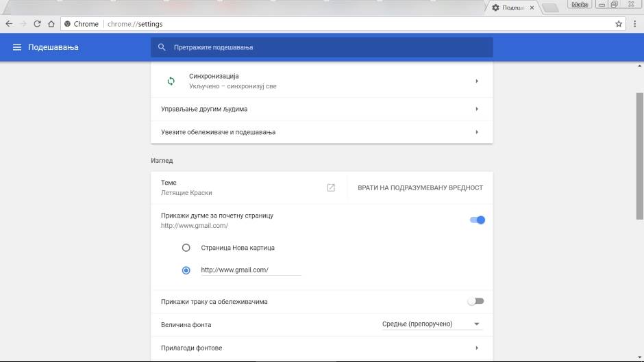Select the http://www.gmail.com/ radio button

186,270
